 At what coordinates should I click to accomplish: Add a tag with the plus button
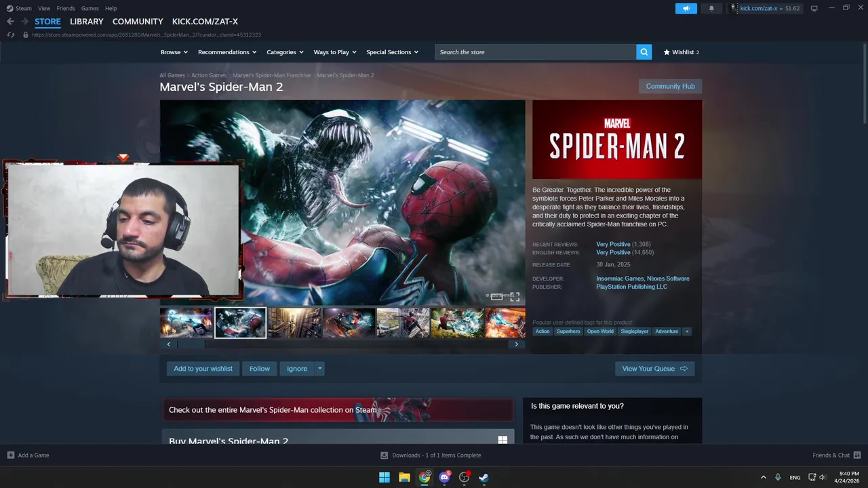[x=687, y=331]
